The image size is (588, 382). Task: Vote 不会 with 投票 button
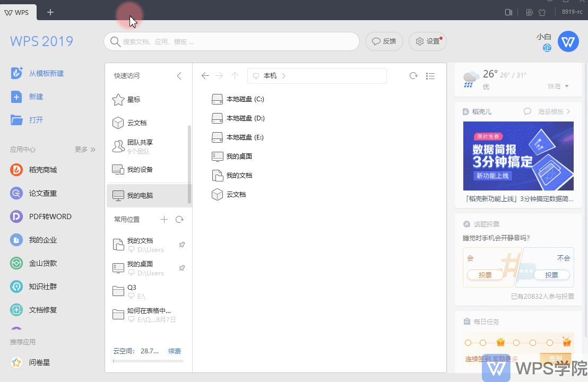551,275
